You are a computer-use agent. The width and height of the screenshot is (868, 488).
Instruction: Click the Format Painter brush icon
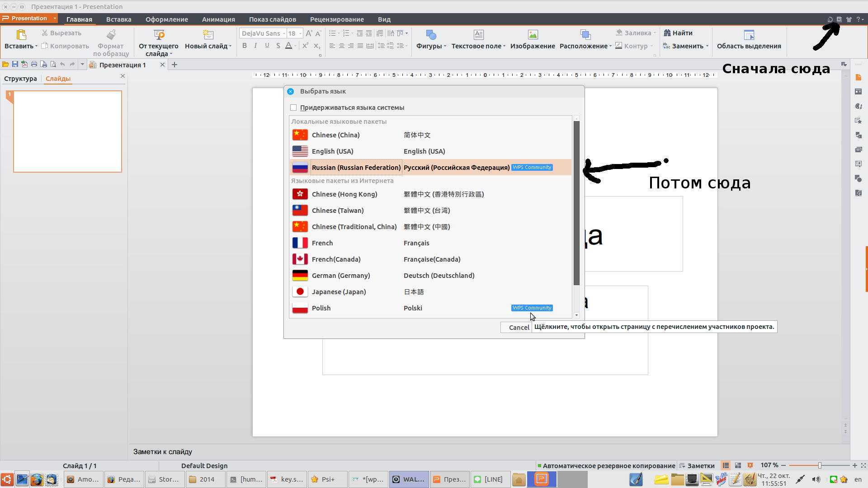click(111, 35)
